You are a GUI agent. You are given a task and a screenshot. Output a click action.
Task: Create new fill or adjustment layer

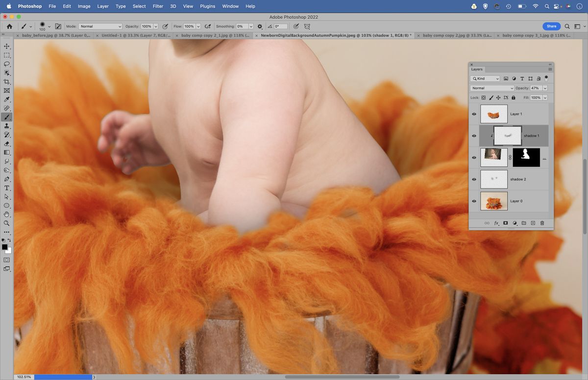coord(514,223)
